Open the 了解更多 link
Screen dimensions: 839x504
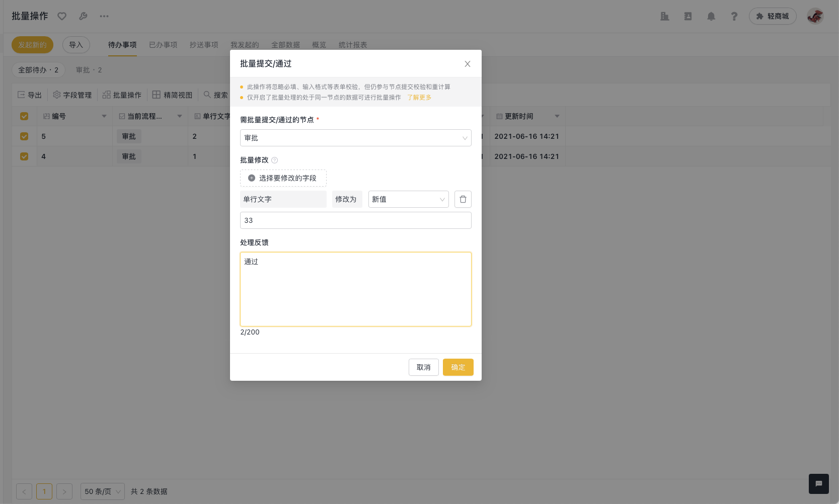pos(419,98)
